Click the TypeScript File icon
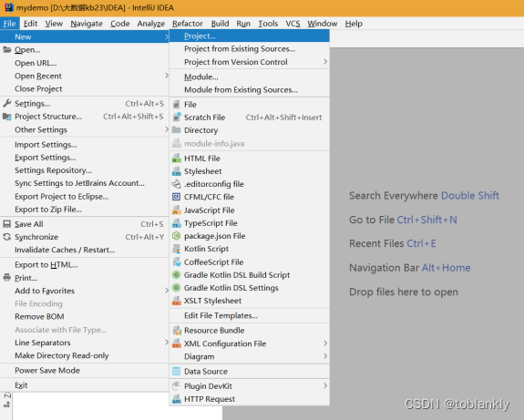Screen dimensions: 524x420 (177, 223)
